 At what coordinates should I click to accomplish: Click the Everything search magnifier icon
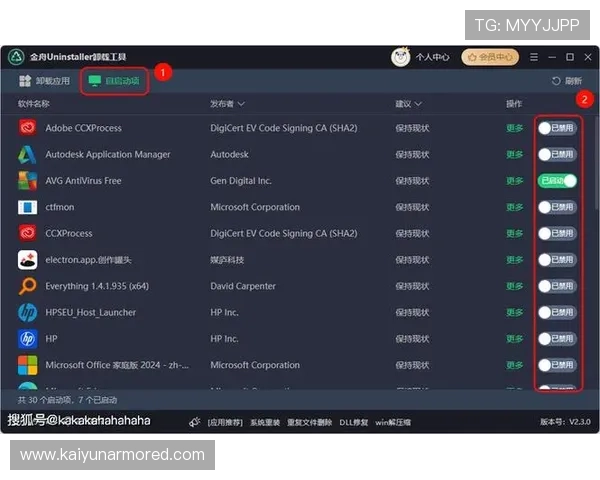click(x=28, y=286)
